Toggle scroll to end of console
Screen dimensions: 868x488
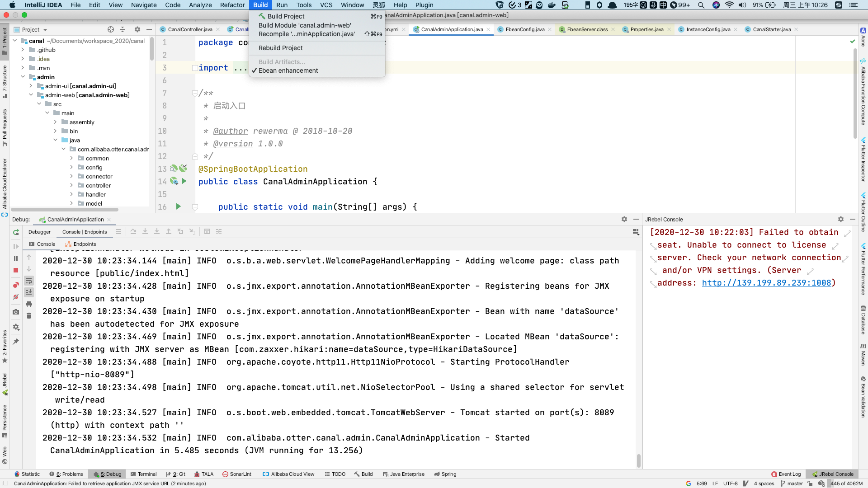click(x=29, y=292)
